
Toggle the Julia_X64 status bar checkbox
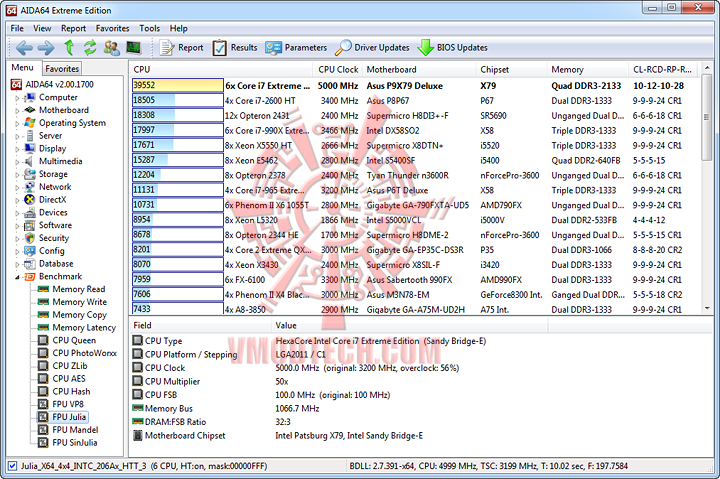(x=12, y=466)
